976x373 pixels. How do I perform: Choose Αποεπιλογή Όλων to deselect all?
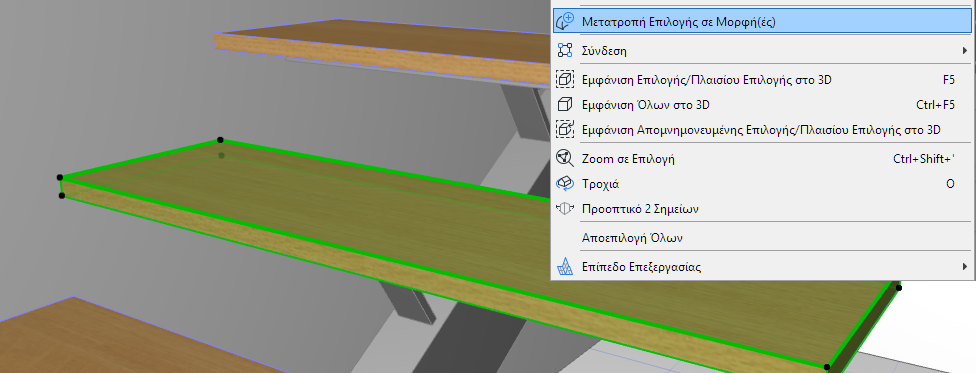click(x=761, y=238)
